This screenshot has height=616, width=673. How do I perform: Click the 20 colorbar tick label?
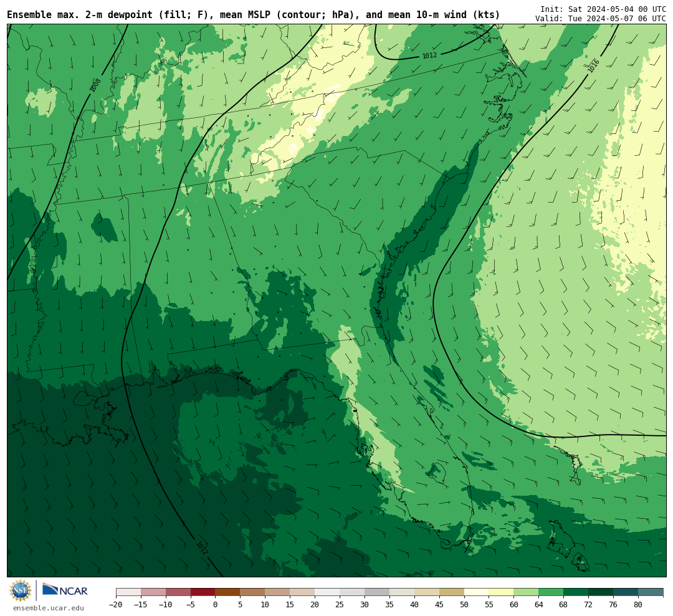(x=315, y=604)
